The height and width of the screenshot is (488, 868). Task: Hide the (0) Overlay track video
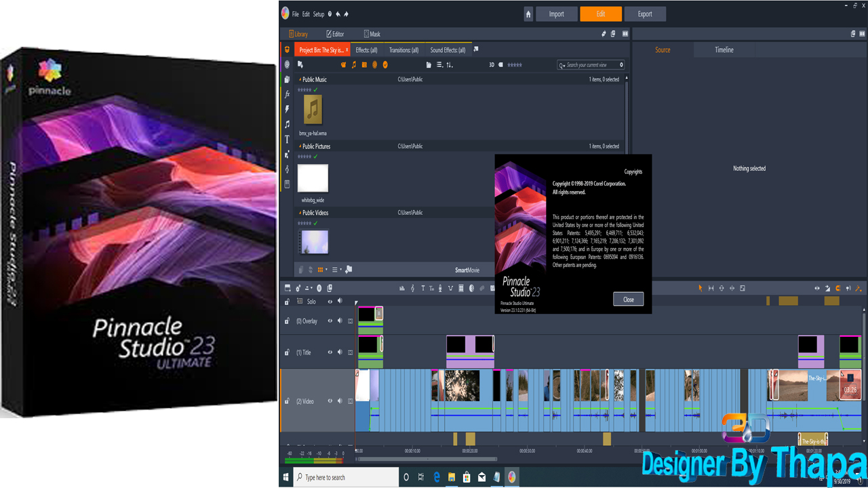tap(330, 321)
